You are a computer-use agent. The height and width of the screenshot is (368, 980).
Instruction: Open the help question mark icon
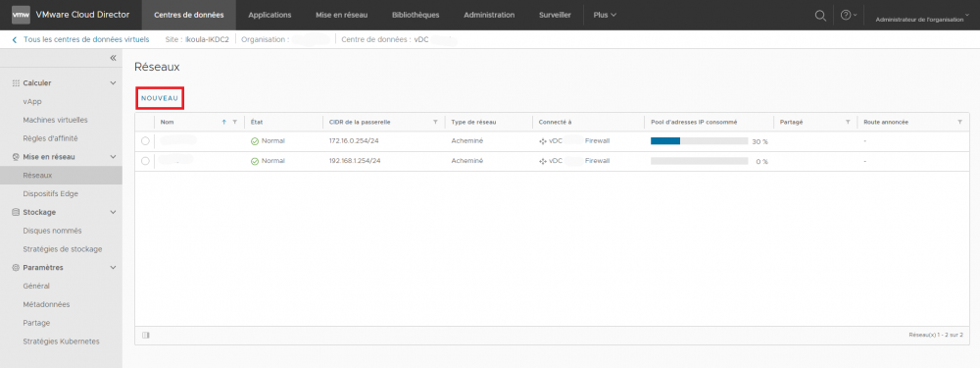pos(846,15)
